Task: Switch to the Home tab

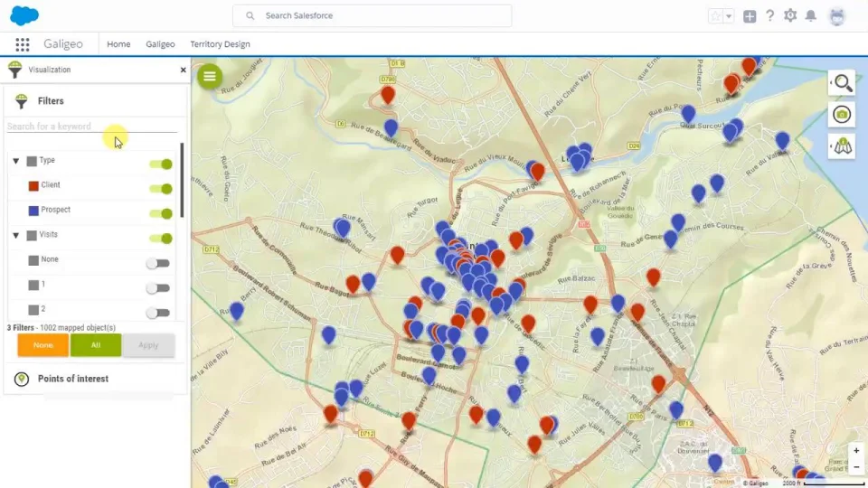Action: 118,44
